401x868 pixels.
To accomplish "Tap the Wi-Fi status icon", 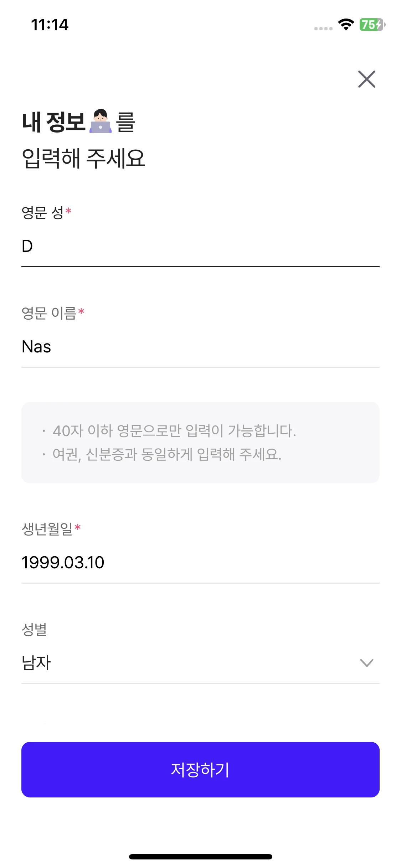I will coord(346,24).
